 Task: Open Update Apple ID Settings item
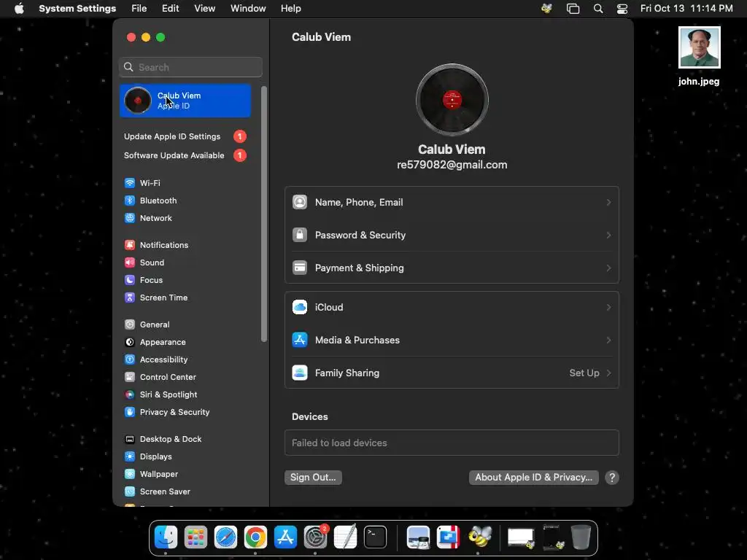click(x=185, y=136)
